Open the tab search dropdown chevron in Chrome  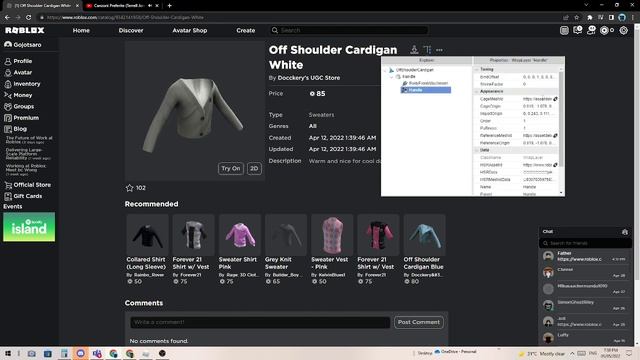[x=586, y=5]
